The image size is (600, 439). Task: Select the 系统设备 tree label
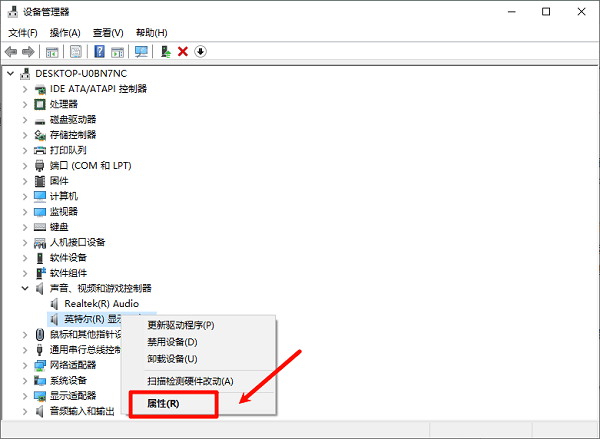pyautogui.click(x=68, y=380)
